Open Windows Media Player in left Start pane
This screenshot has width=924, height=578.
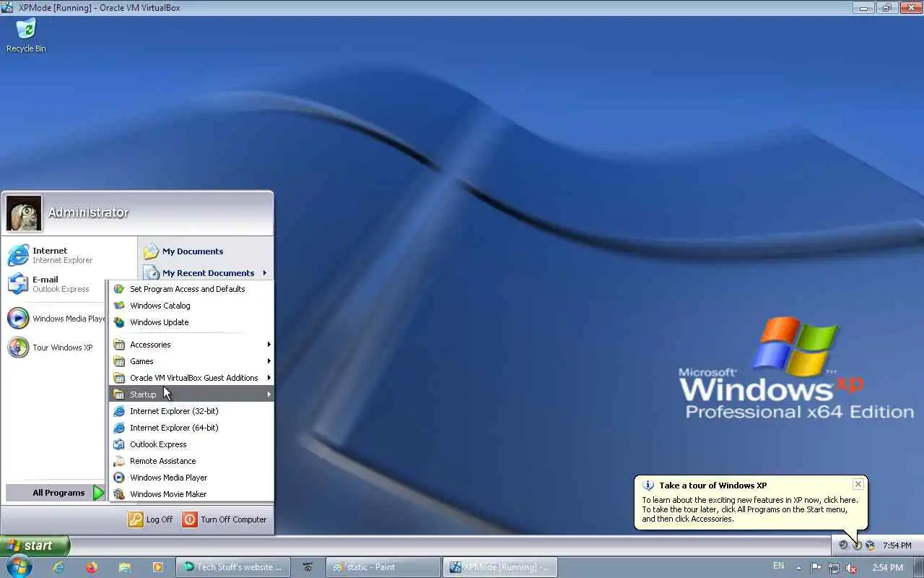point(56,319)
